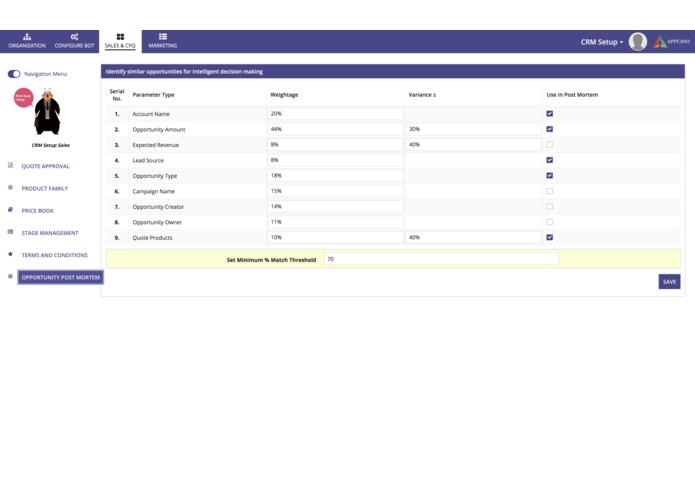The height and width of the screenshot is (494, 695).
Task: Click the Account Name weightage field
Action: click(336, 114)
